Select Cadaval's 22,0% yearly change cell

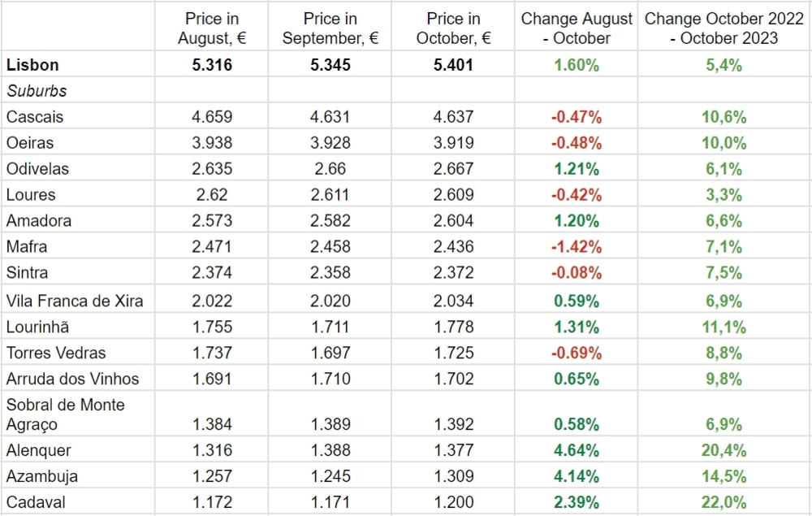point(723,502)
